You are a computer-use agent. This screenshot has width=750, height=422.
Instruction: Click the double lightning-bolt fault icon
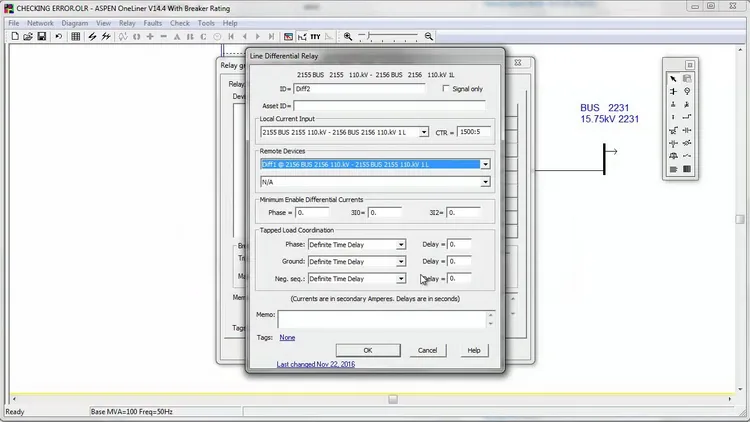[106, 36]
